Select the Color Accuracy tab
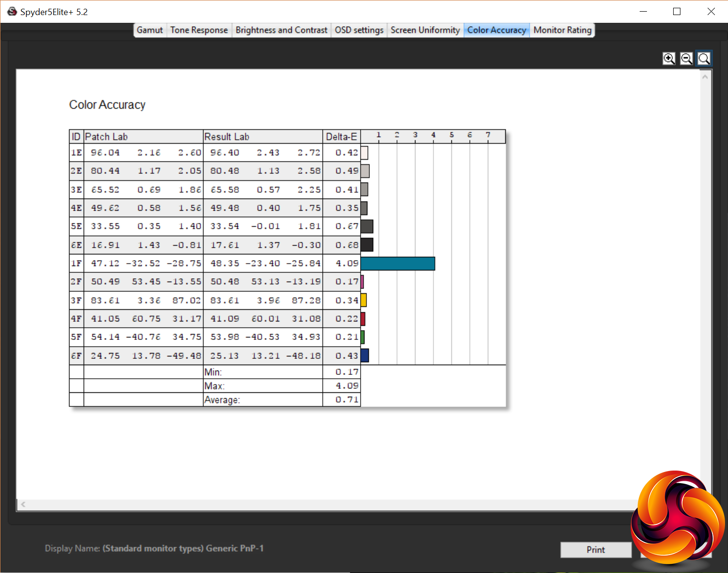728x573 pixels. coord(496,30)
